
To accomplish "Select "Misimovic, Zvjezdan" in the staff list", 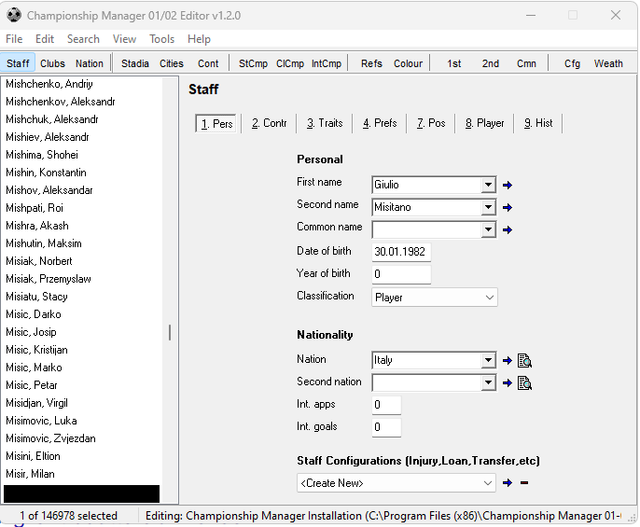I will point(83,439).
